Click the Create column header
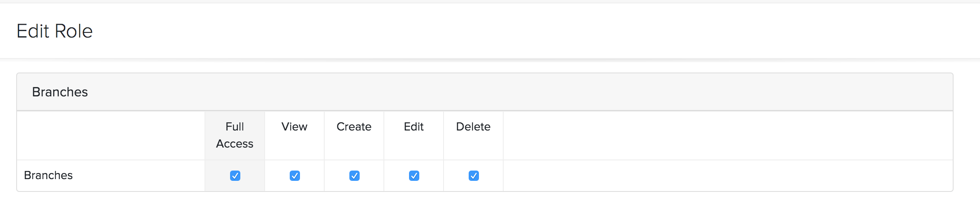Image resolution: width=980 pixels, height=203 pixels. pos(354,127)
